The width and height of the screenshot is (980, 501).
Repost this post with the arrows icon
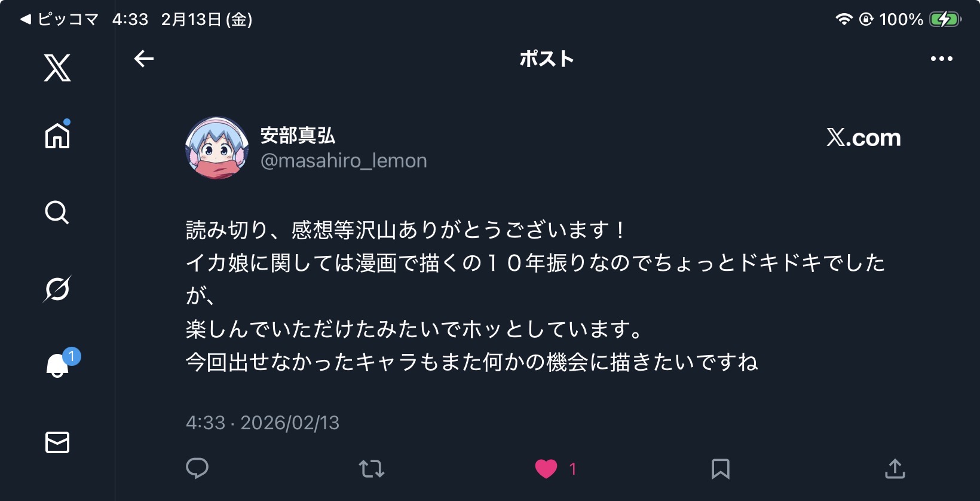pyautogui.click(x=372, y=469)
